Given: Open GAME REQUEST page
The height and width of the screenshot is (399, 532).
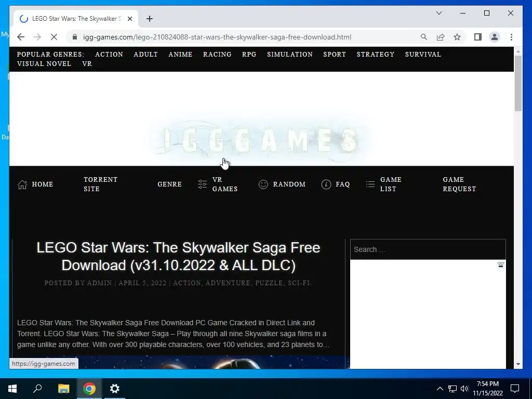Looking at the screenshot, I should pyautogui.click(x=459, y=184).
